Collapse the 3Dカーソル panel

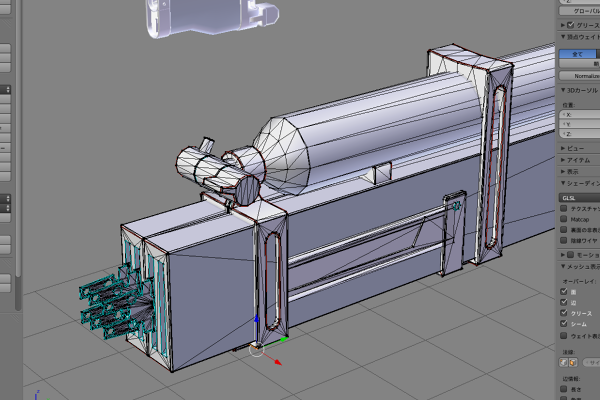(563, 90)
